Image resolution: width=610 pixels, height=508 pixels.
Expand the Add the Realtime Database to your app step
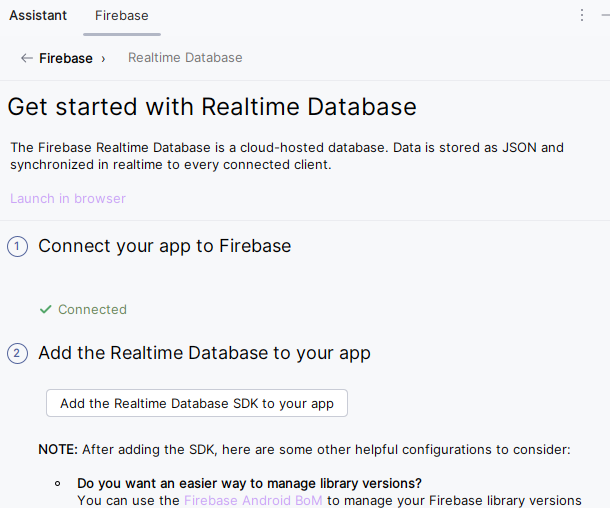pyautogui.click(x=204, y=353)
